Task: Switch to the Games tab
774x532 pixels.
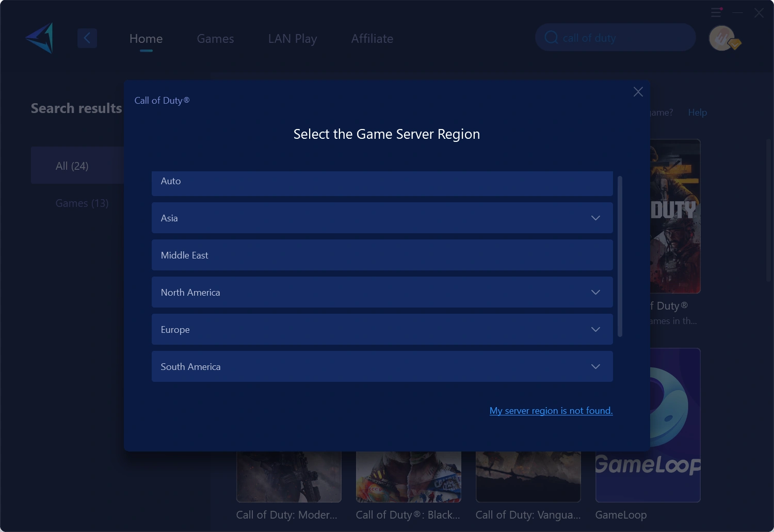Action: 215,39
